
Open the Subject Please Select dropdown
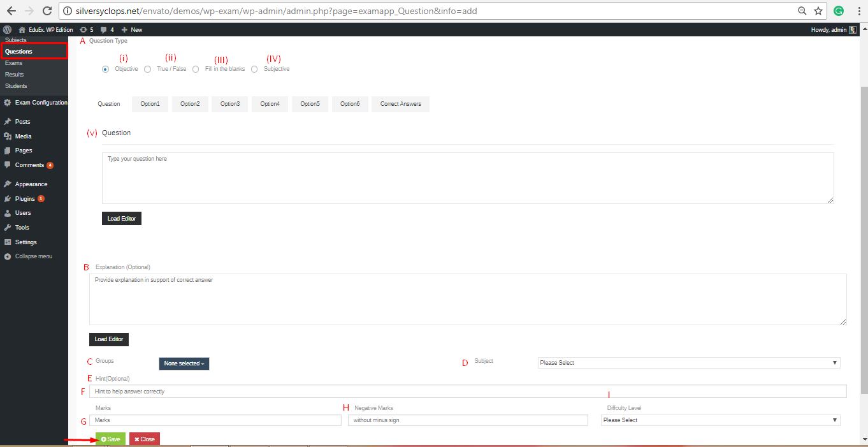(689, 363)
